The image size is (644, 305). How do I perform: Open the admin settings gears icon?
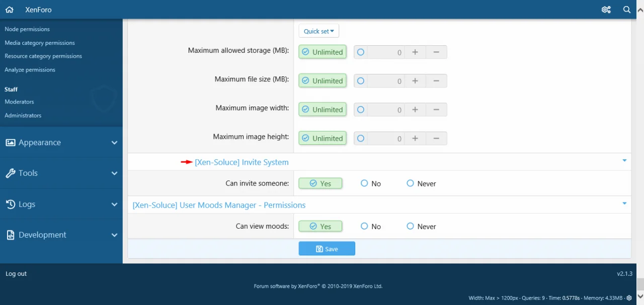(606, 10)
